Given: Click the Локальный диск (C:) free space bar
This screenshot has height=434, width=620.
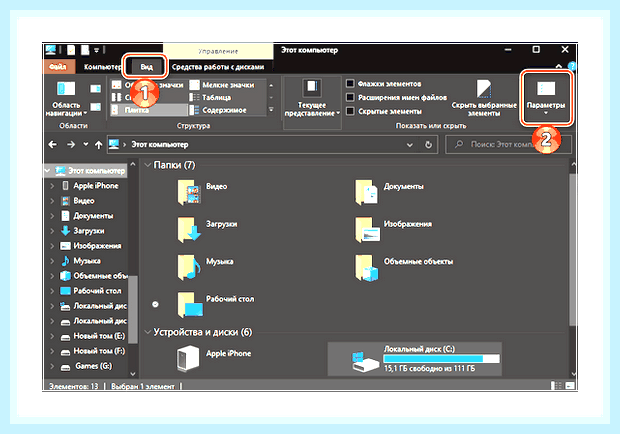Looking at the screenshot, I should (x=441, y=359).
